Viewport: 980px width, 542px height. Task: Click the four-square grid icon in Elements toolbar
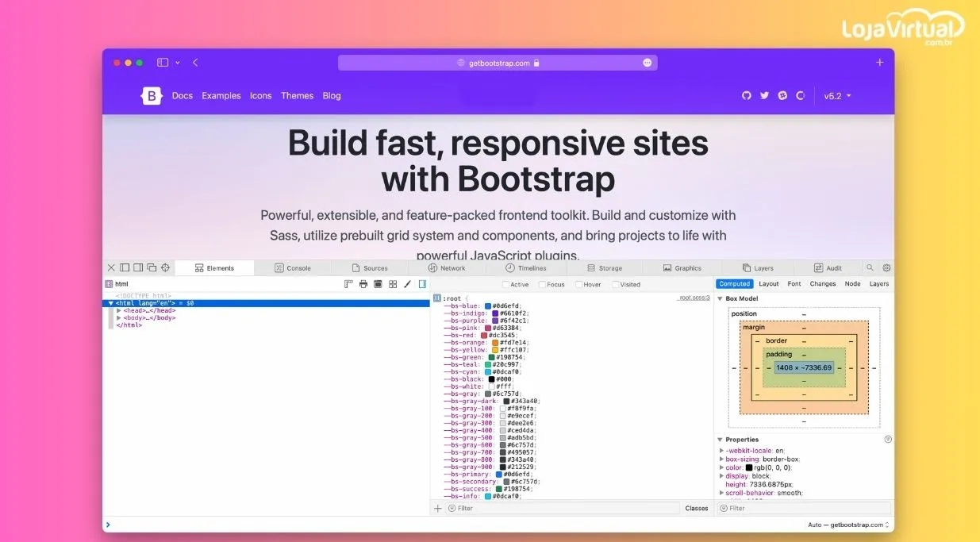click(x=393, y=284)
